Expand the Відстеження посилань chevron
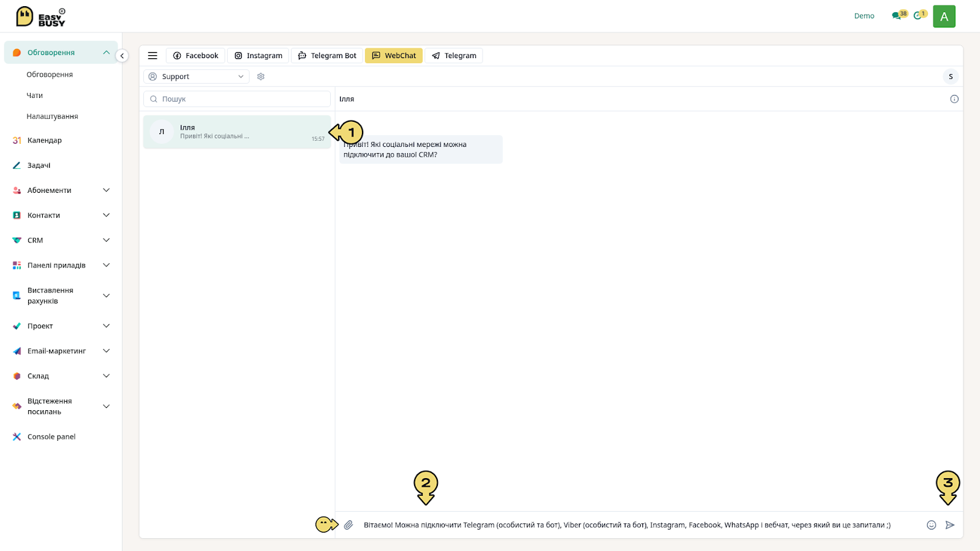Viewport: 980px width, 551px height. click(x=106, y=407)
